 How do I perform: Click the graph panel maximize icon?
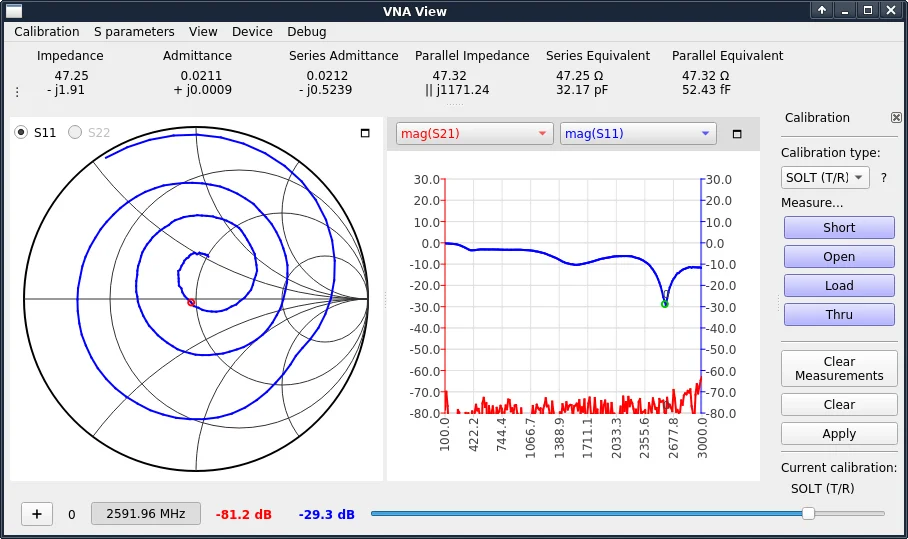pos(737,134)
